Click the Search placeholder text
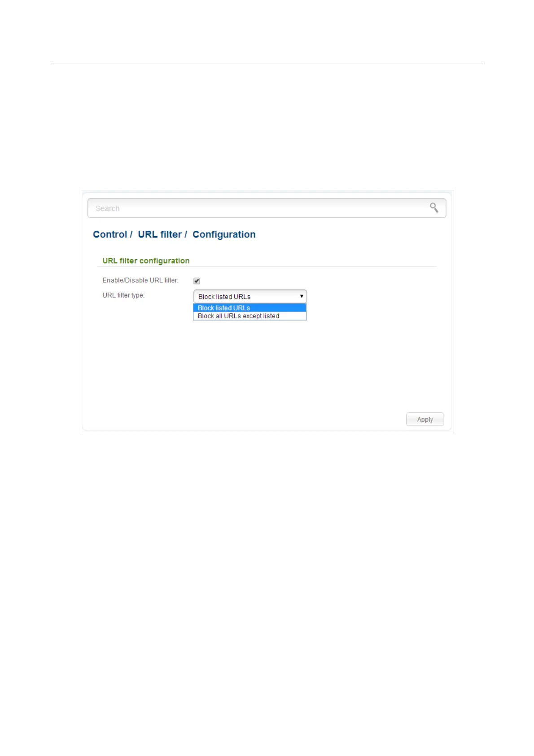 point(107,209)
